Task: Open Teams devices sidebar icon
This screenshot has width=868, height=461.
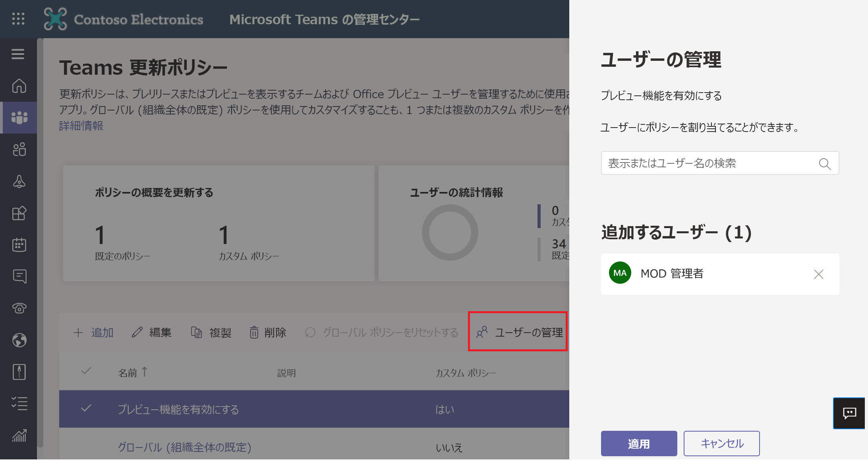Action: point(19,181)
